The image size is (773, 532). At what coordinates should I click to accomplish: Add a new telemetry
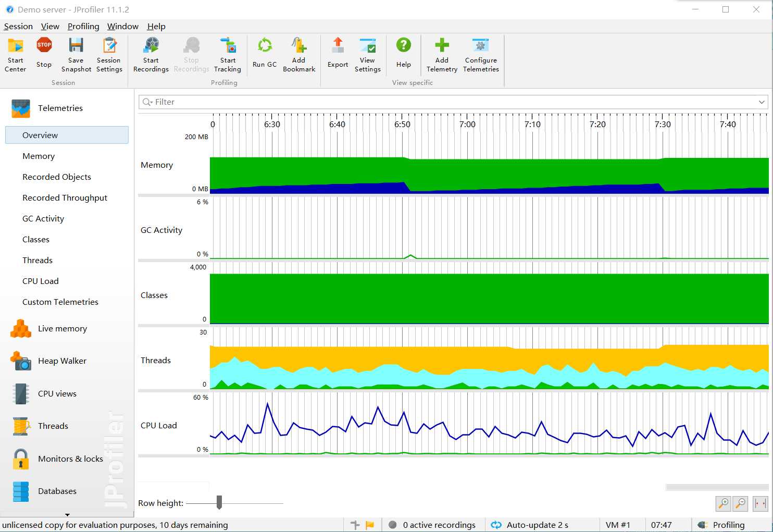pyautogui.click(x=442, y=55)
